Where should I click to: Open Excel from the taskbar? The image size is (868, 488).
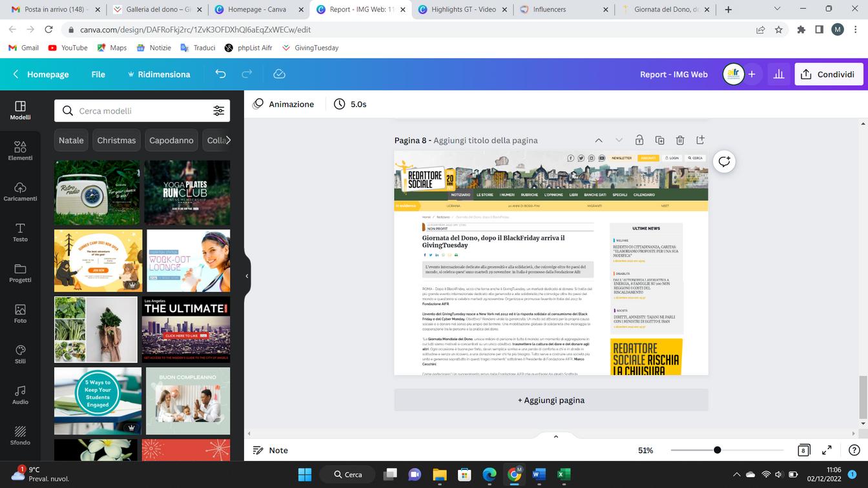(x=564, y=474)
